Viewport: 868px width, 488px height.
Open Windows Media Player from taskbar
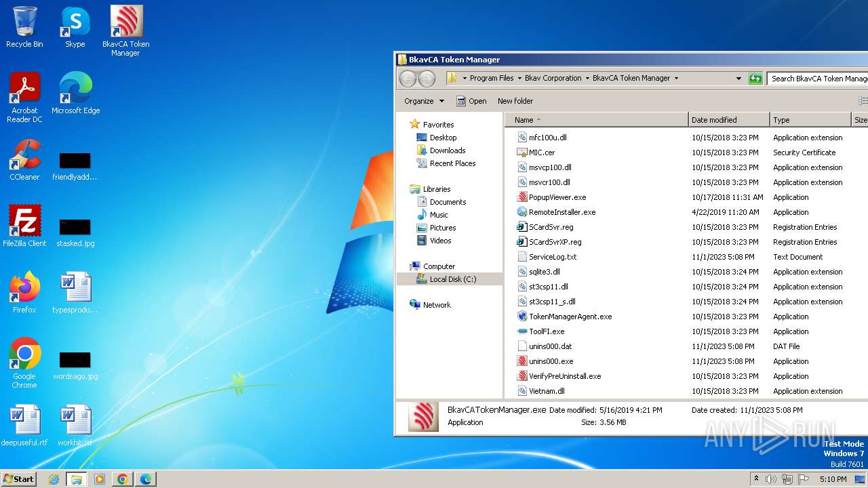(100, 479)
